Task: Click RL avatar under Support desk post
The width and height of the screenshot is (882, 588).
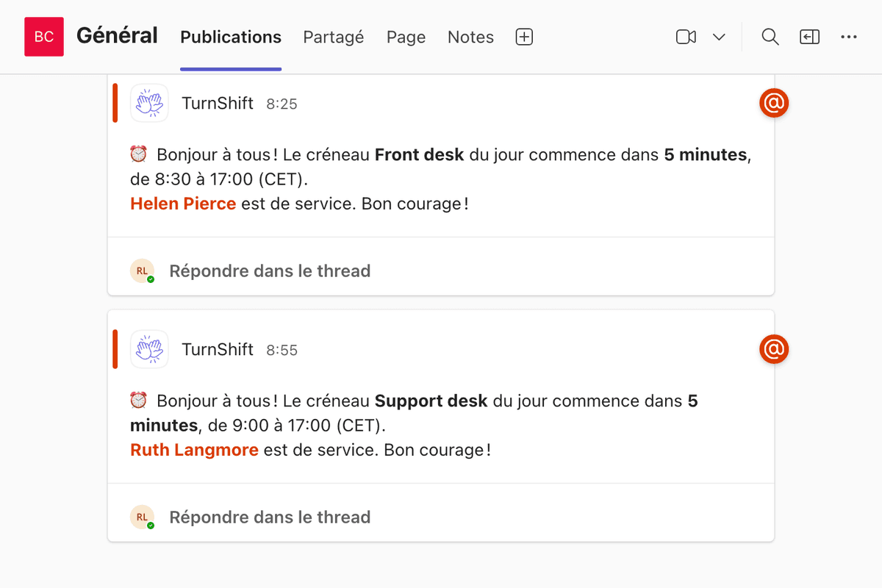Action: click(142, 517)
